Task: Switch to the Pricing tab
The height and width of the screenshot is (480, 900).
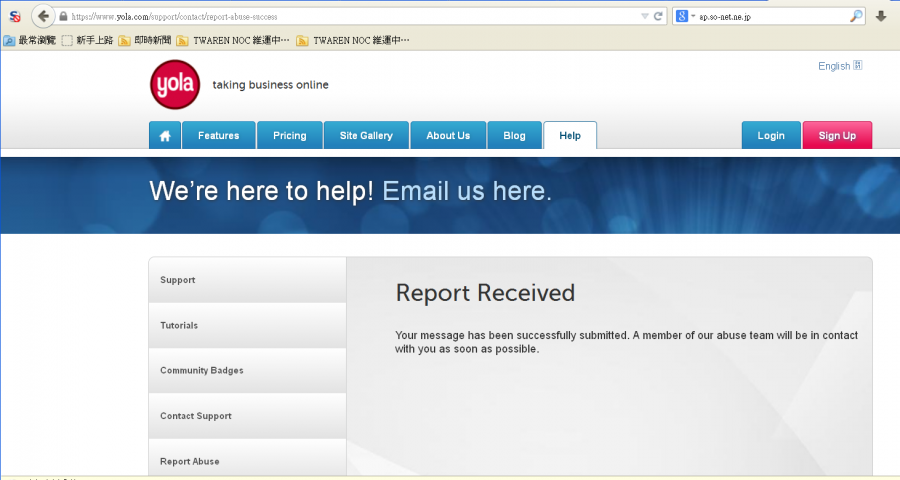Action: [x=289, y=136]
